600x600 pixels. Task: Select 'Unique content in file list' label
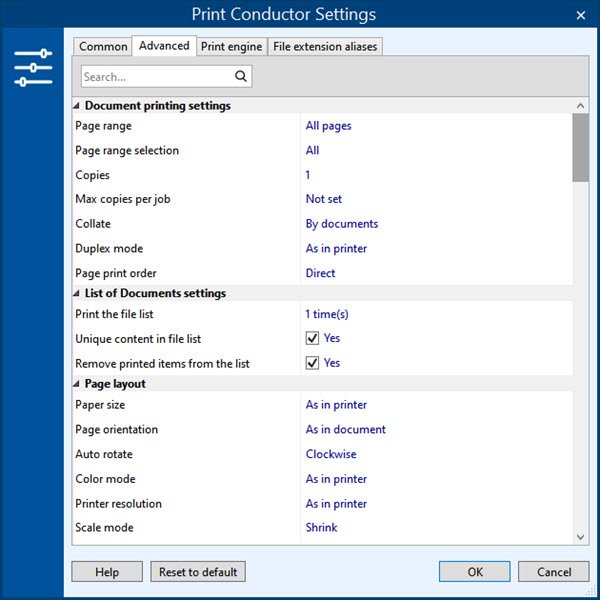[138, 339]
